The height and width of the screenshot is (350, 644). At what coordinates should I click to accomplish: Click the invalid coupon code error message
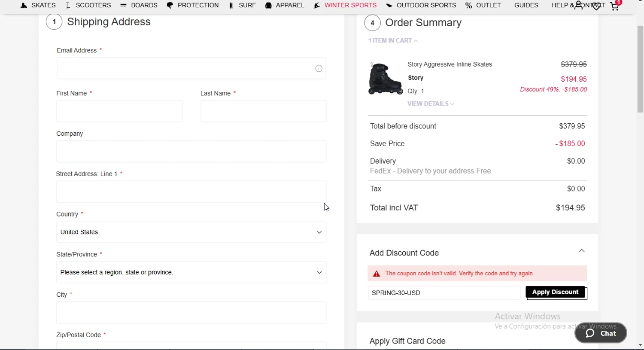pos(459,274)
